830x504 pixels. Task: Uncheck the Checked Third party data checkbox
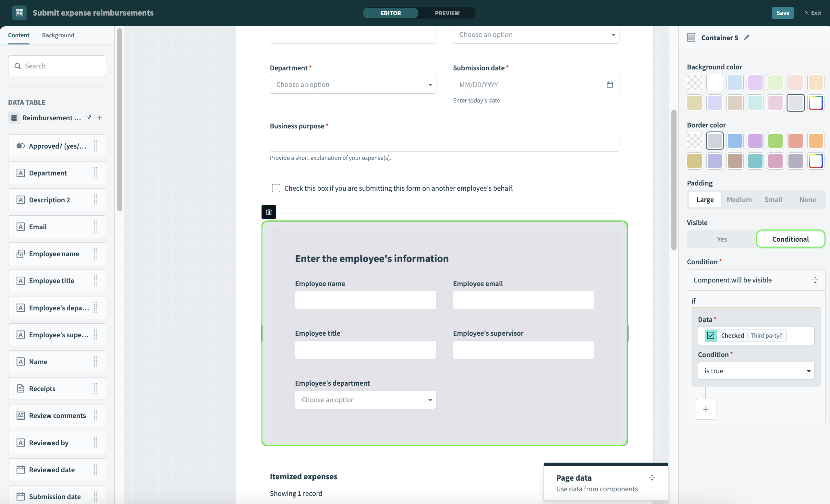pyautogui.click(x=711, y=335)
